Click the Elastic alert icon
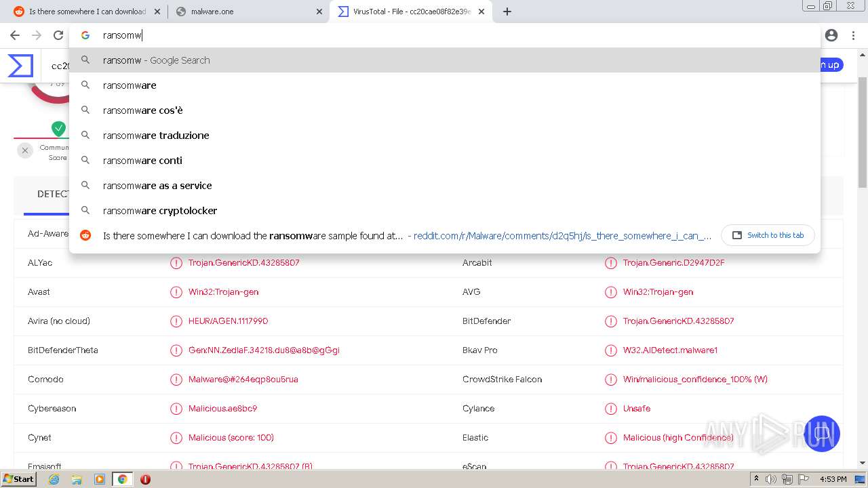The image size is (868, 488). pos(610,438)
